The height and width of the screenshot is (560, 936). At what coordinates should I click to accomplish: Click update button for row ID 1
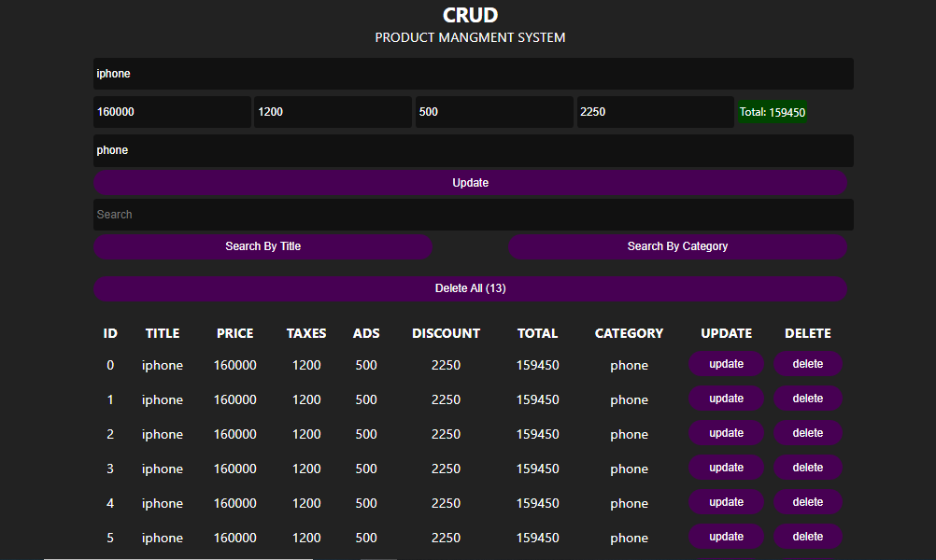726,399
